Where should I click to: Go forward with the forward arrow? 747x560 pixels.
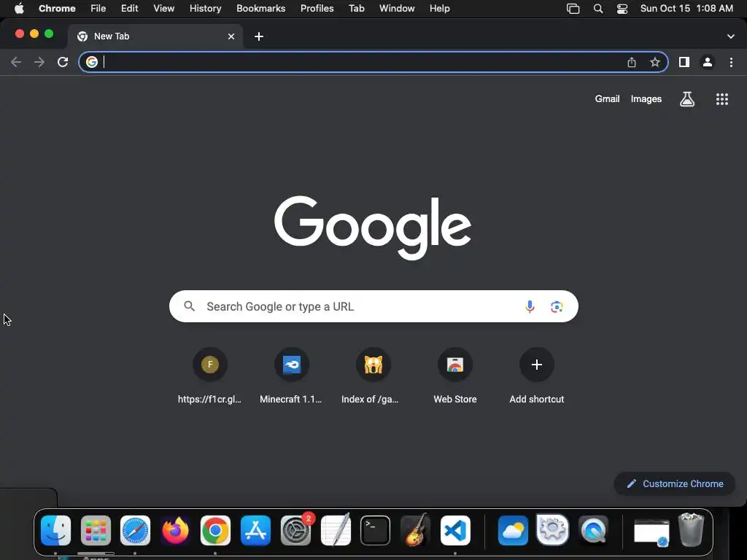(x=39, y=62)
